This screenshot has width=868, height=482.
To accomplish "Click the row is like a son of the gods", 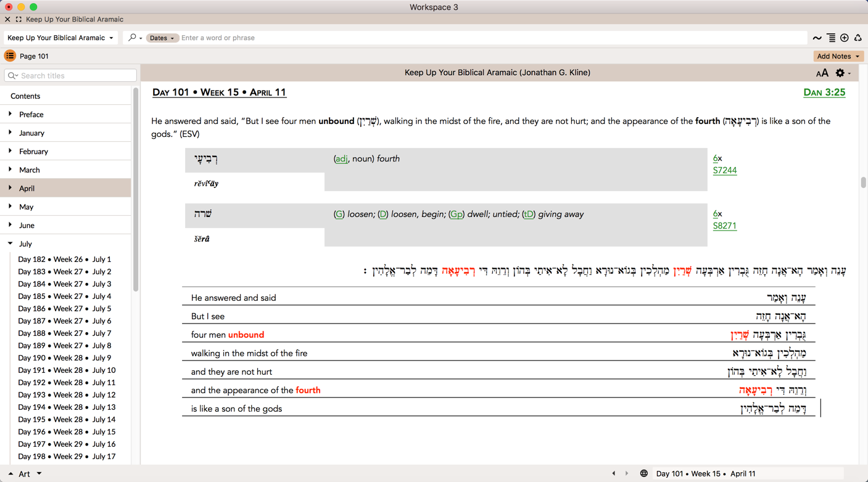I will point(498,409).
